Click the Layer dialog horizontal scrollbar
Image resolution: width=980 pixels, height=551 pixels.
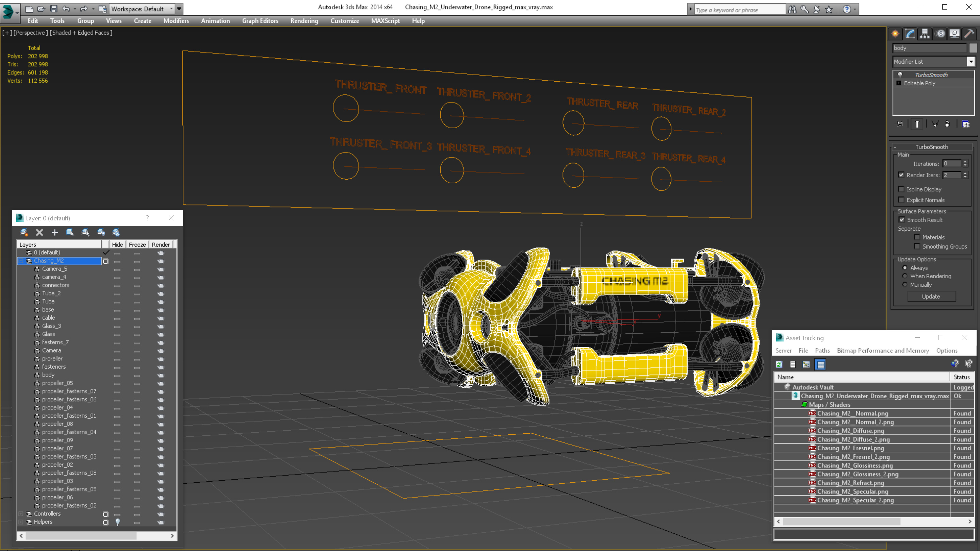tap(97, 536)
